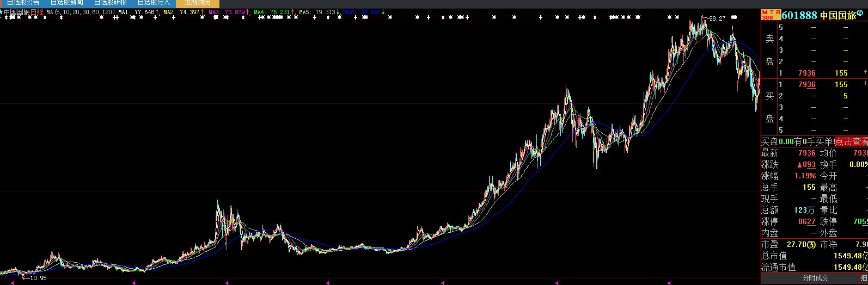Click the 换手 value 0.00%
Viewport: 868px width, 285px height.
click(x=859, y=165)
